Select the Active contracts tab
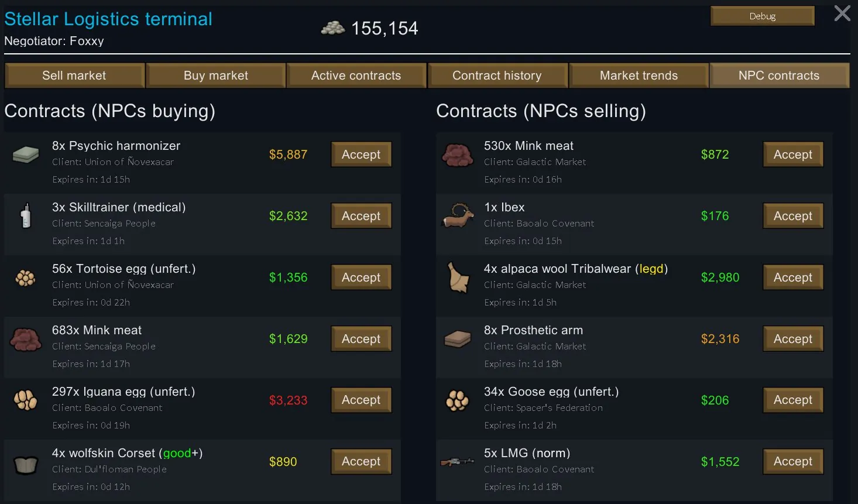 (x=356, y=76)
